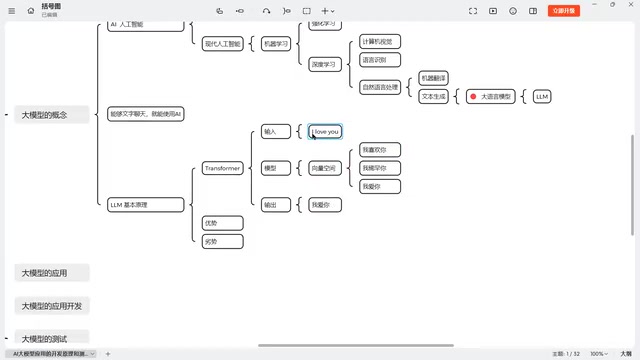Select the 模型 node
The width and height of the screenshot is (640, 360).
[276, 168]
